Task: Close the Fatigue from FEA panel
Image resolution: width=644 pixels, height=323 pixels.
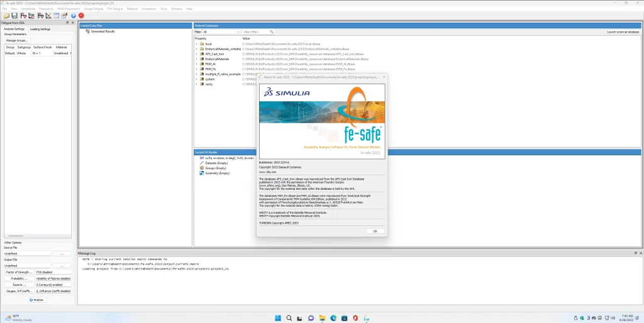Action: coord(72,23)
